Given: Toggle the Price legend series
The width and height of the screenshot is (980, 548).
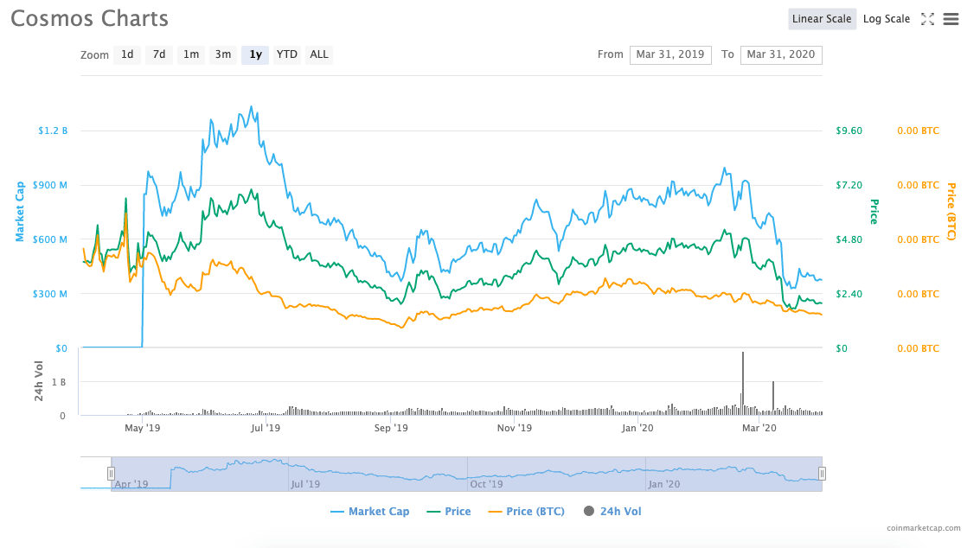Looking at the screenshot, I should (449, 512).
